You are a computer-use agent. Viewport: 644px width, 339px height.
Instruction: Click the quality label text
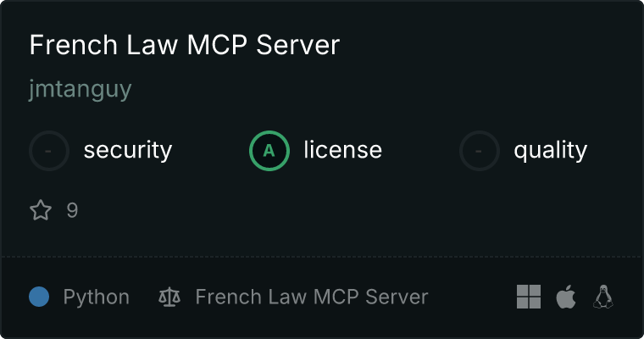point(550,150)
